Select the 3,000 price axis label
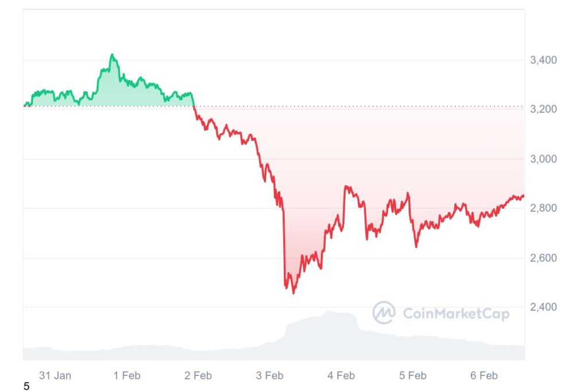Image resolution: width=588 pixels, height=392 pixels. point(544,158)
